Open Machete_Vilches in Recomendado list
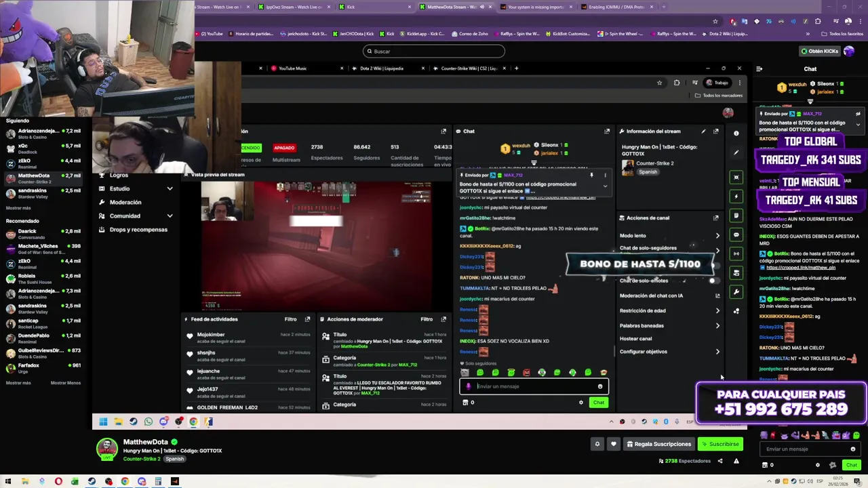Viewport: 868px width, 488px height. click(44, 249)
